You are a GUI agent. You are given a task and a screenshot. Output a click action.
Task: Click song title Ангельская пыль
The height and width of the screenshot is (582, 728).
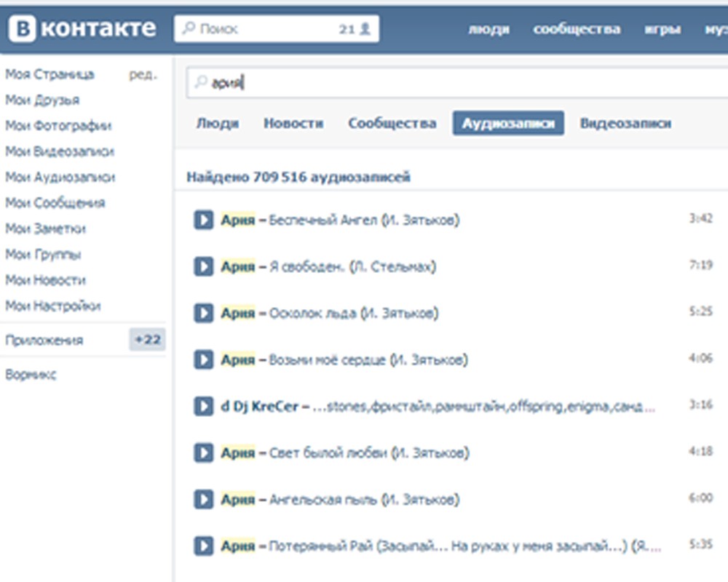pyautogui.click(x=365, y=499)
